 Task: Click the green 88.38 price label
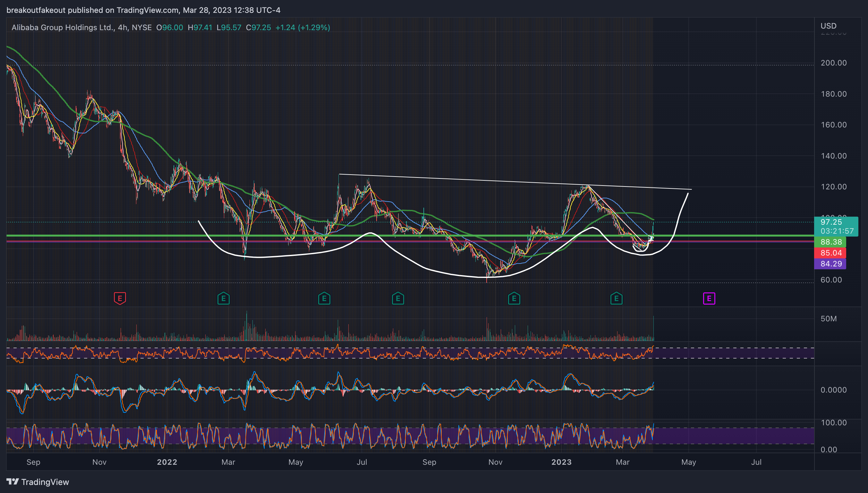click(x=830, y=242)
